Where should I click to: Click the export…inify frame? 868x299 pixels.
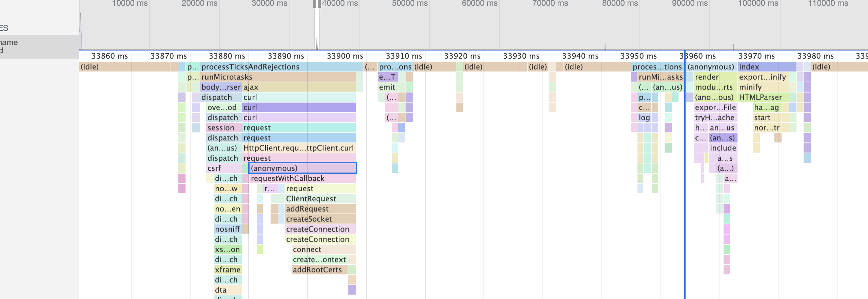(763, 77)
